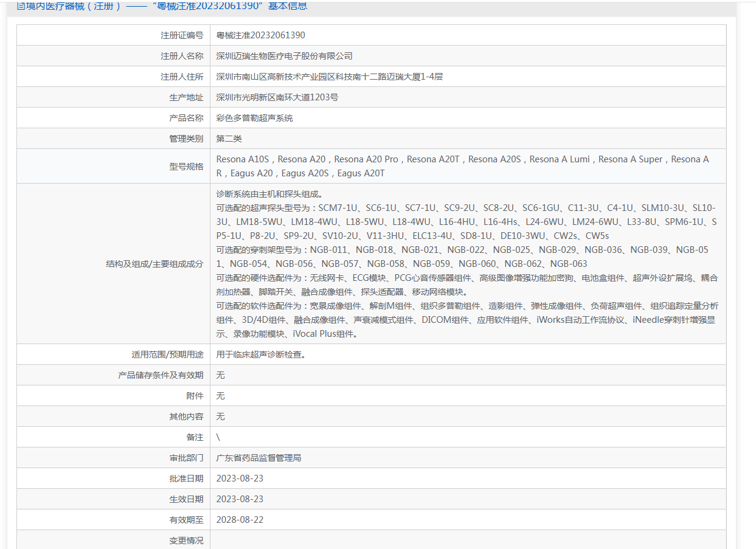The image size is (756, 549).
Task: Click the approving department 广东省药品监督管理局
Action: coord(259,458)
